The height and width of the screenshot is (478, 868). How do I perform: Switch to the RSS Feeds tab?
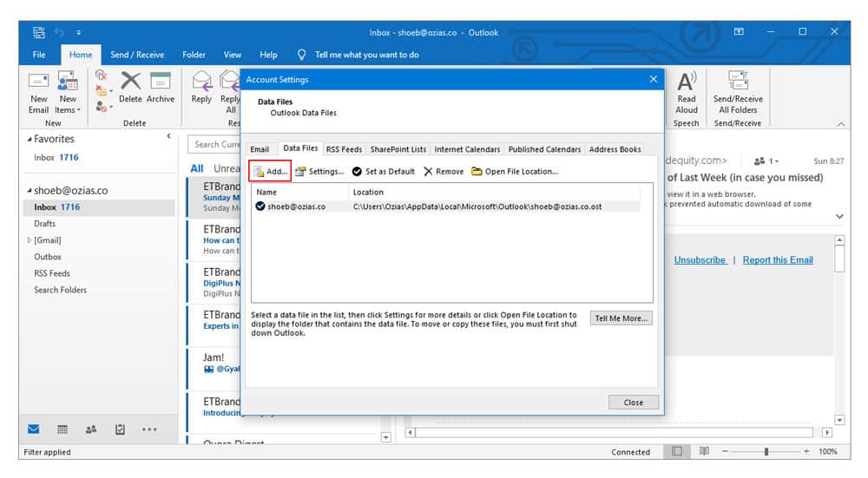344,149
